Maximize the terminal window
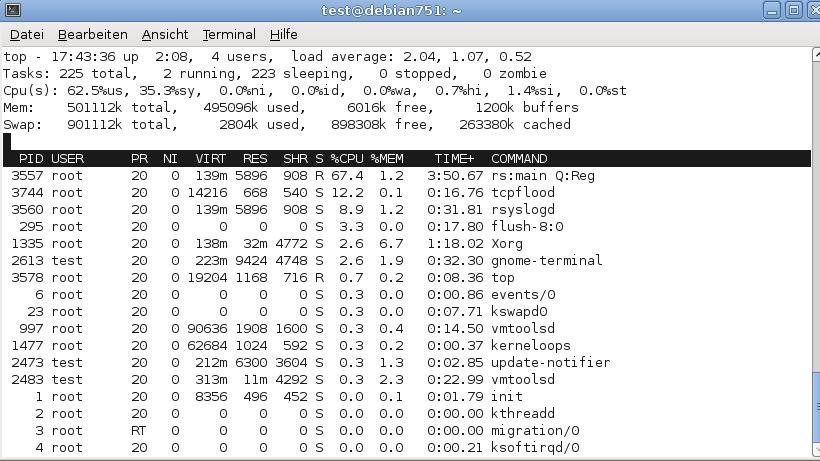 click(793, 10)
